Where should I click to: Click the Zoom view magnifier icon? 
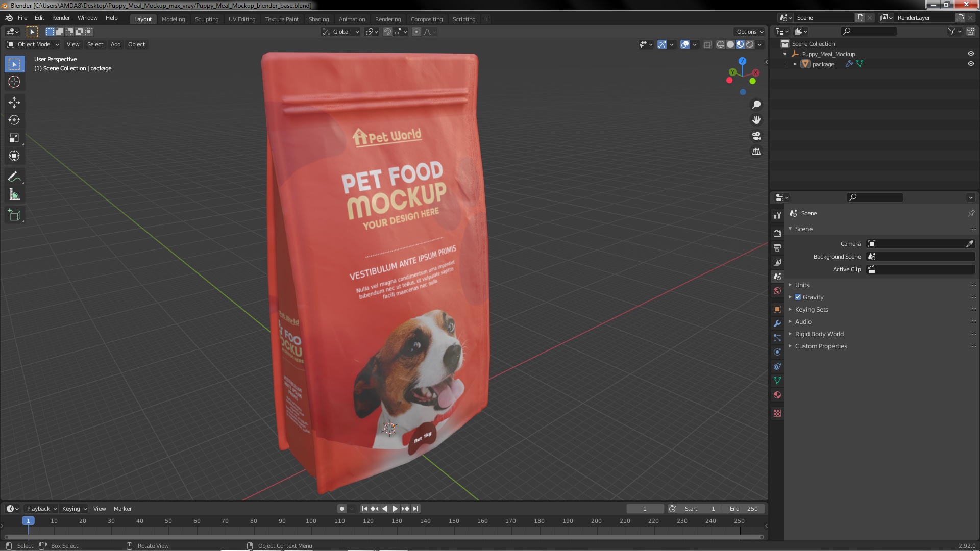(x=756, y=105)
